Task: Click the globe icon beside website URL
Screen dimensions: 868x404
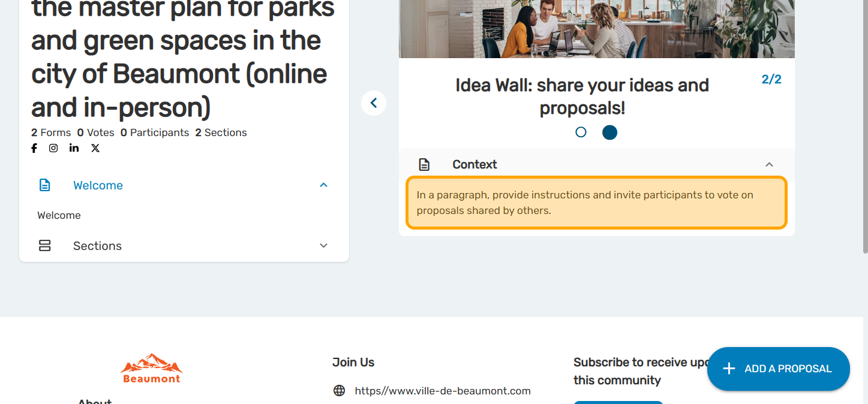Action: pos(340,391)
